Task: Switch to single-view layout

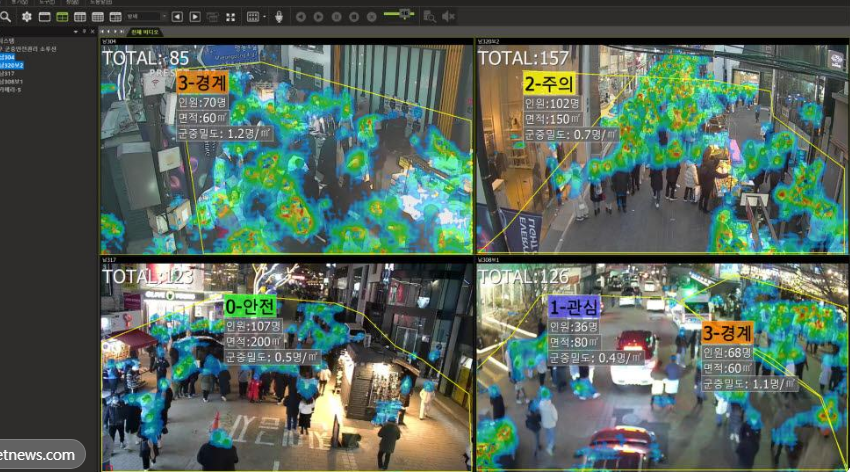Action: tap(44, 17)
